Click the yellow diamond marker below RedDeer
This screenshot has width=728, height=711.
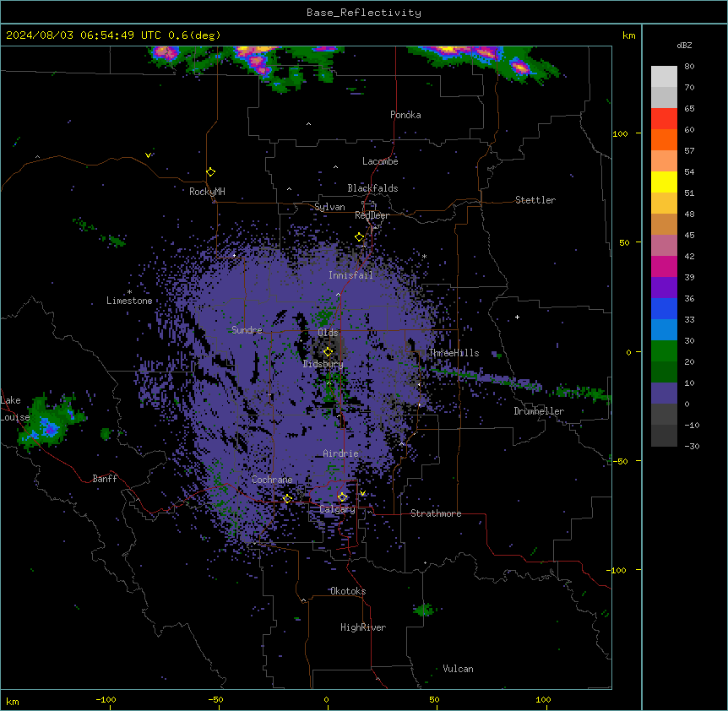pos(360,237)
